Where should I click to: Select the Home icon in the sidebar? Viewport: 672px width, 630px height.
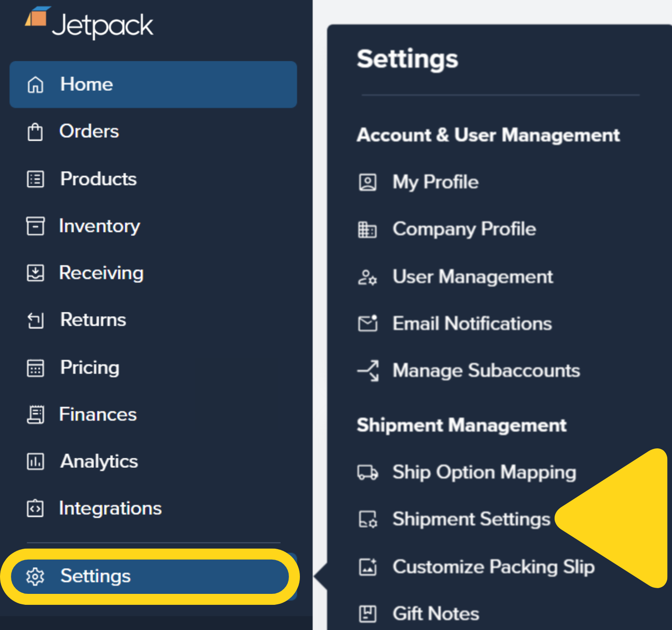pyautogui.click(x=35, y=85)
